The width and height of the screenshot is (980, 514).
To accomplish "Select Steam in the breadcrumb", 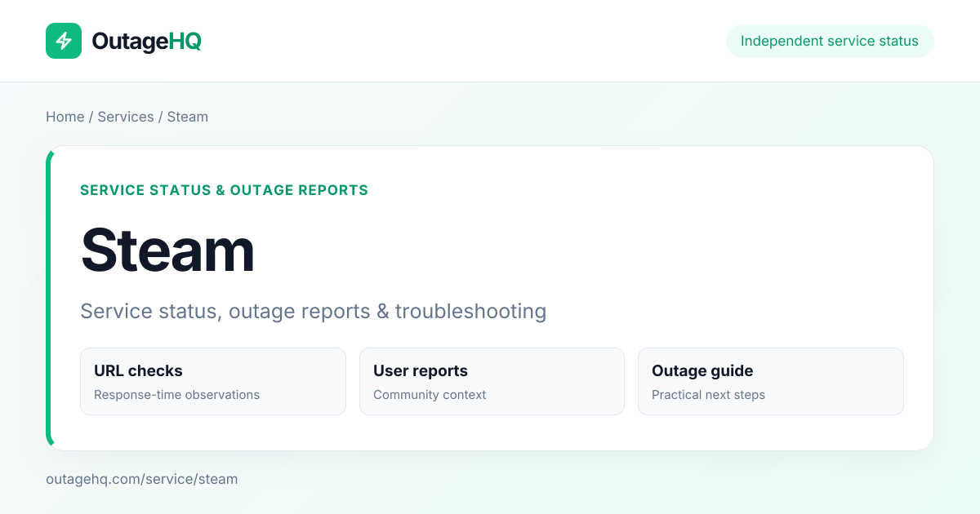I will point(188,117).
